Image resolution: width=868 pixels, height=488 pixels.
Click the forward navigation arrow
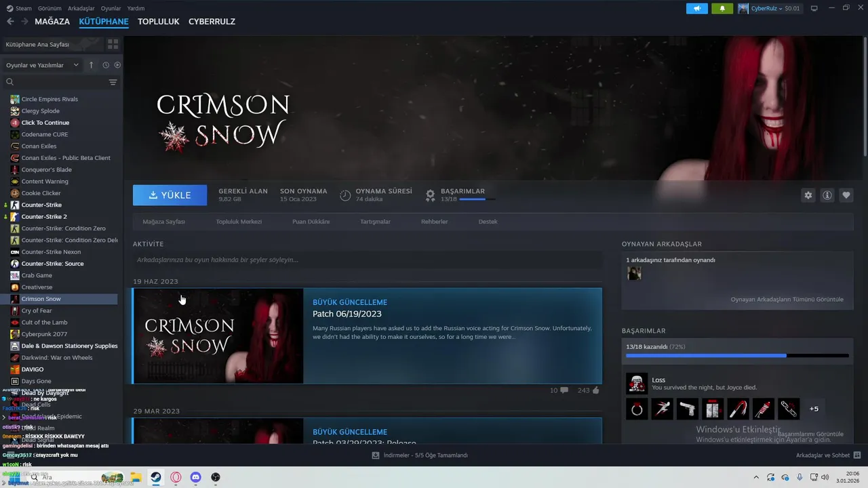[x=24, y=22]
